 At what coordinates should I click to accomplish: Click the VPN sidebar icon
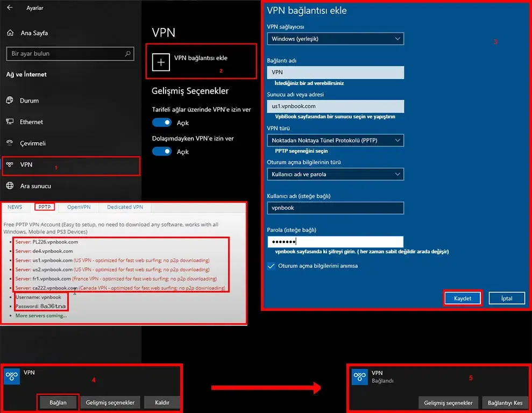click(10, 165)
